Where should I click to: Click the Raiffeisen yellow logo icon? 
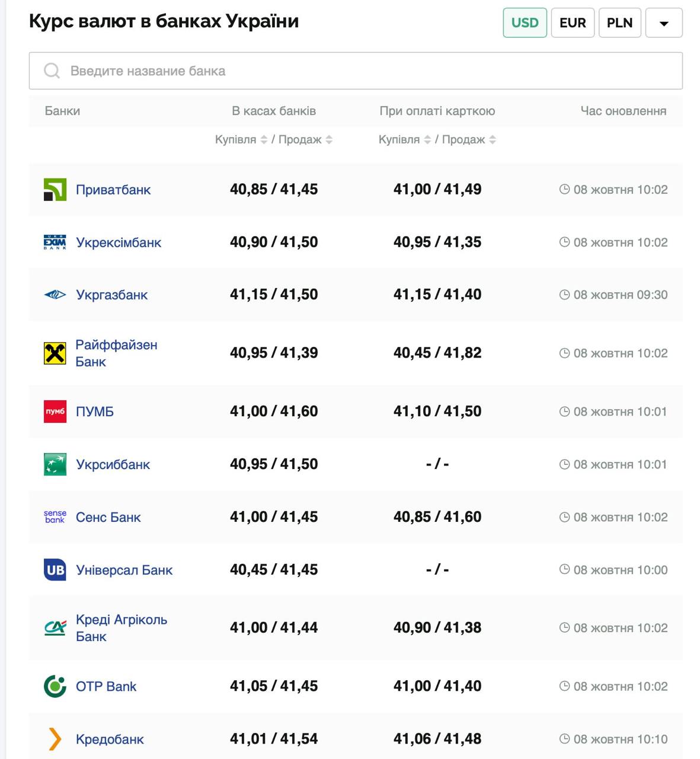[x=55, y=353]
